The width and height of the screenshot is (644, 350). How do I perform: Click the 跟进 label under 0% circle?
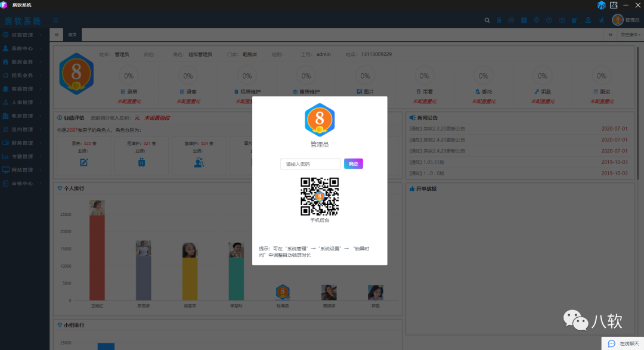(602, 92)
